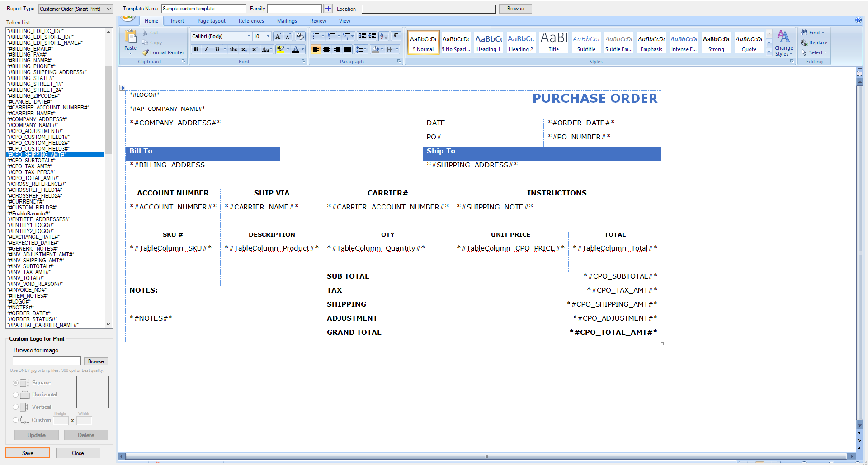Select the Horizontal logo radio button
The image size is (868, 465).
pyautogui.click(x=16, y=395)
